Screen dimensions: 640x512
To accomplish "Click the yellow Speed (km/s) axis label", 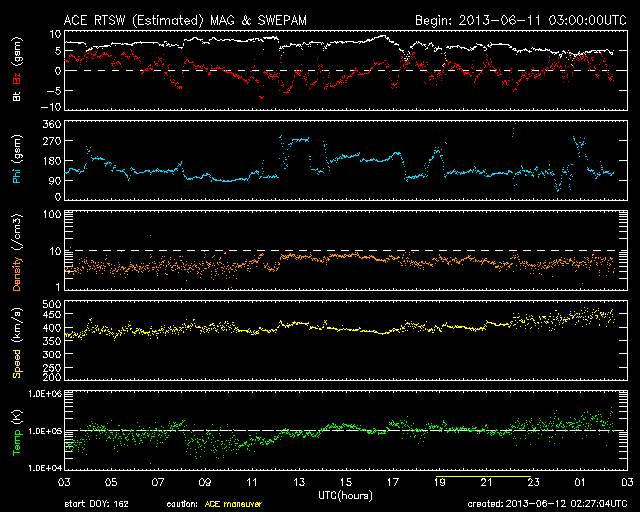I will click(17, 340).
